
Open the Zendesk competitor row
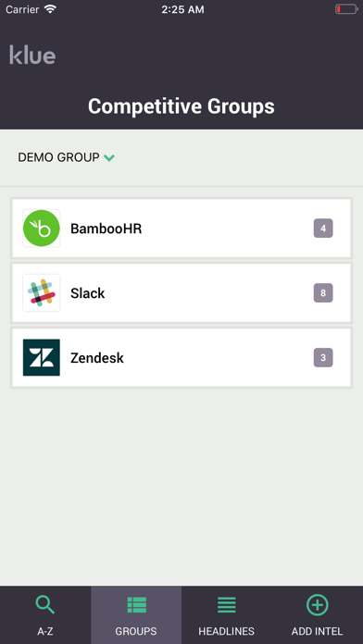coord(181,357)
